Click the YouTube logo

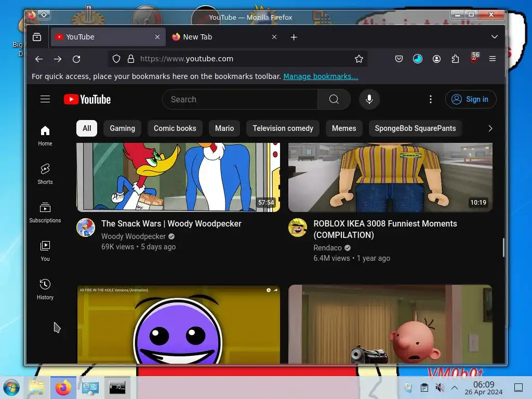pyautogui.click(x=87, y=99)
